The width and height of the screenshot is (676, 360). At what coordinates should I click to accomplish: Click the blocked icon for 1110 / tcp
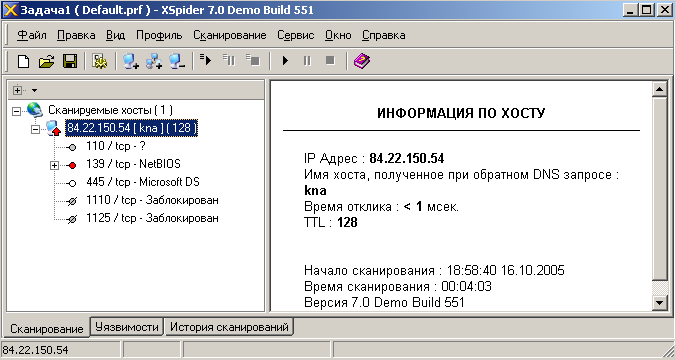click(72, 201)
